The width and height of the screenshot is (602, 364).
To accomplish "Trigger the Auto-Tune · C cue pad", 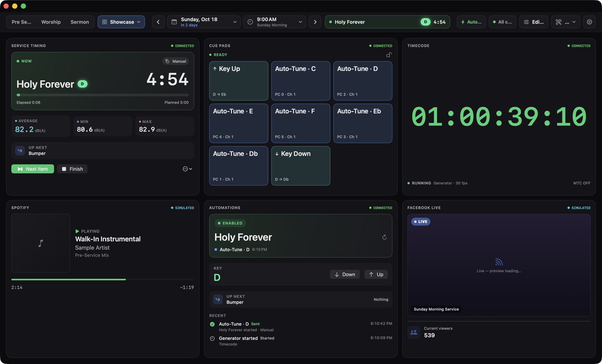I will (x=301, y=81).
